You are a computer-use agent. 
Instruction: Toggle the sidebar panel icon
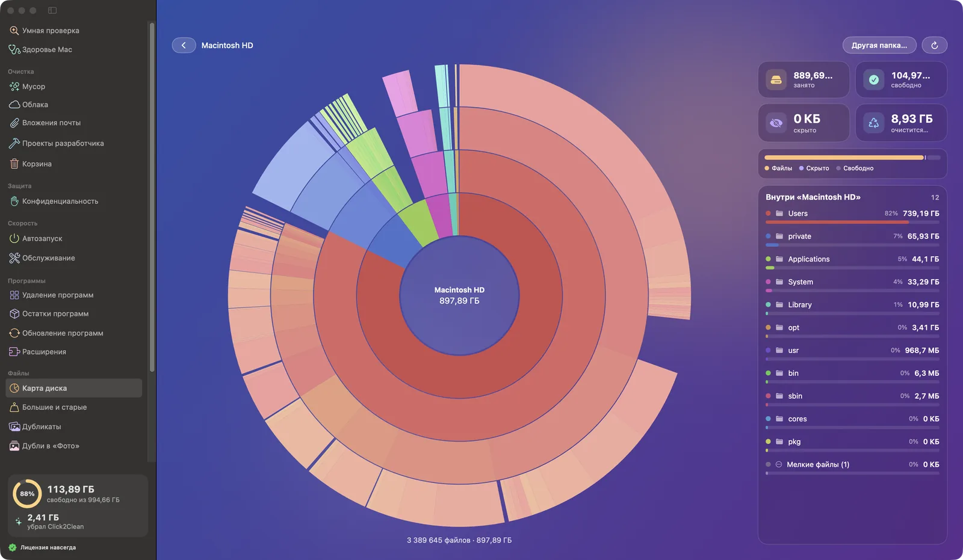tap(52, 10)
